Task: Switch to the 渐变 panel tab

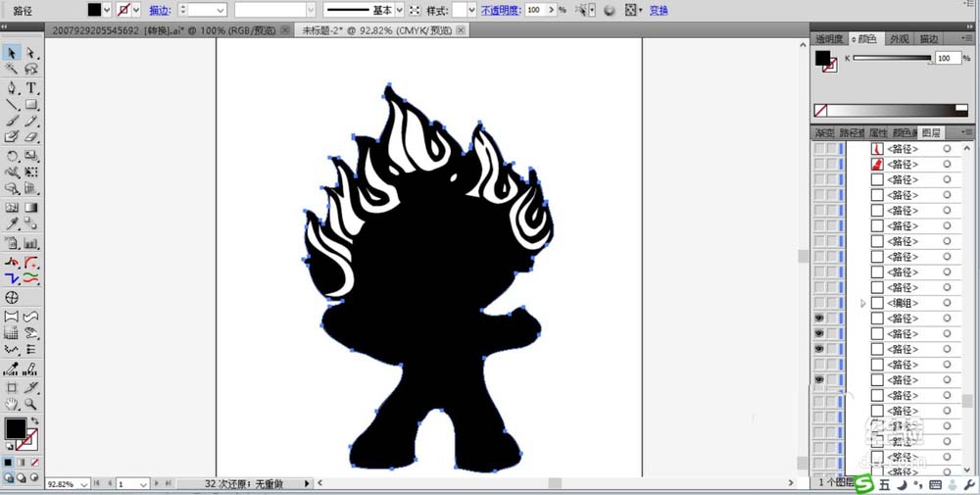Action: (x=824, y=132)
